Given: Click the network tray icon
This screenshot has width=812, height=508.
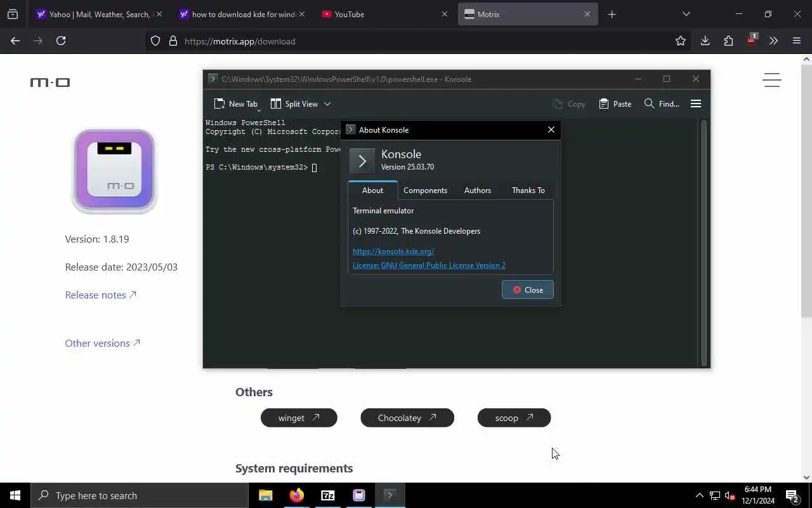Looking at the screenshot, I should [x=715, y=495].
